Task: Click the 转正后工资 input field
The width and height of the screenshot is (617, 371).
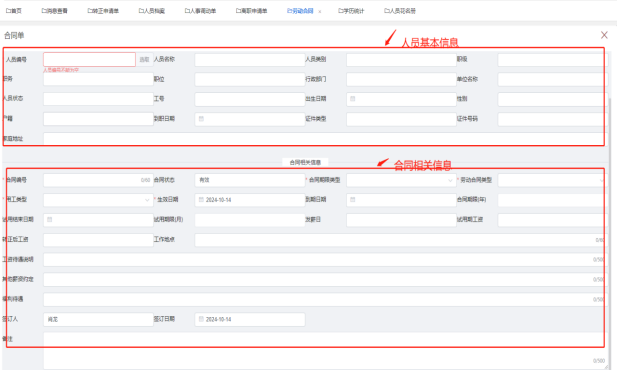Action: click(98, 240)
